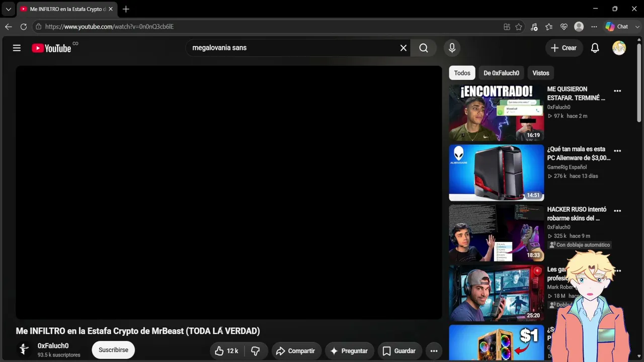Subscribe using the Suscribirse button

(113, 350)
